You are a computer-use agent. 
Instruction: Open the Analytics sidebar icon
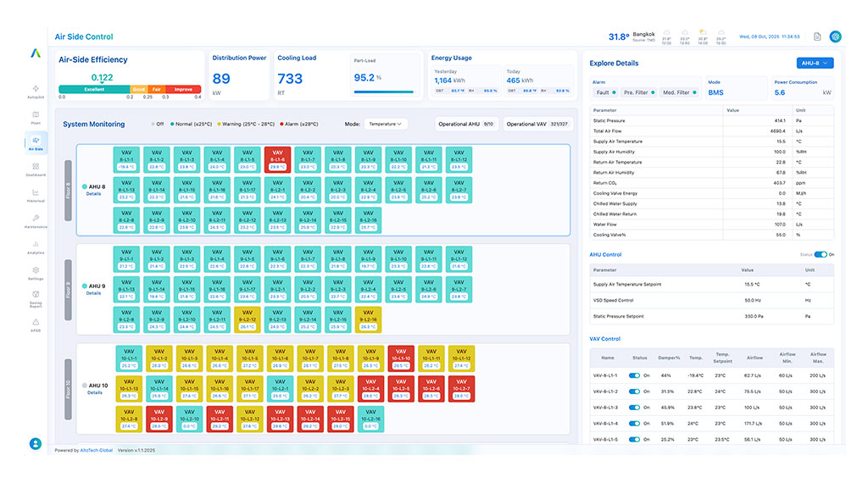click(36, 246)
